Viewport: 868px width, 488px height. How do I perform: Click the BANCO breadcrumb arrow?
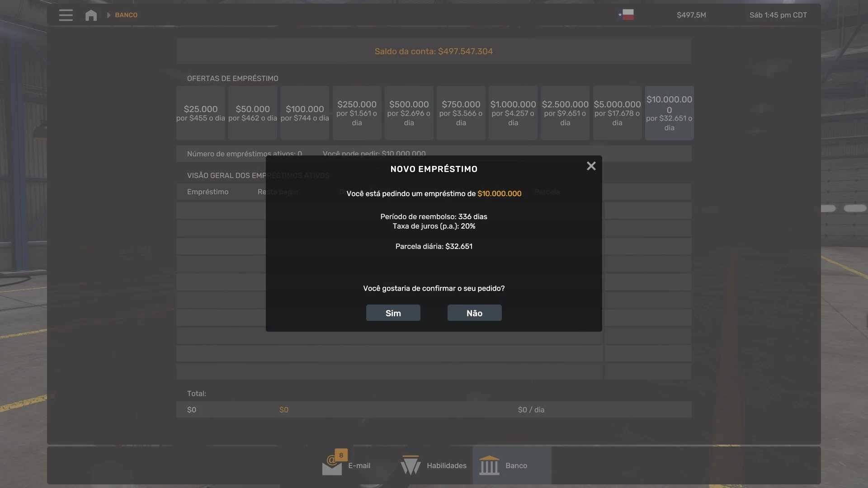point(108,15)
